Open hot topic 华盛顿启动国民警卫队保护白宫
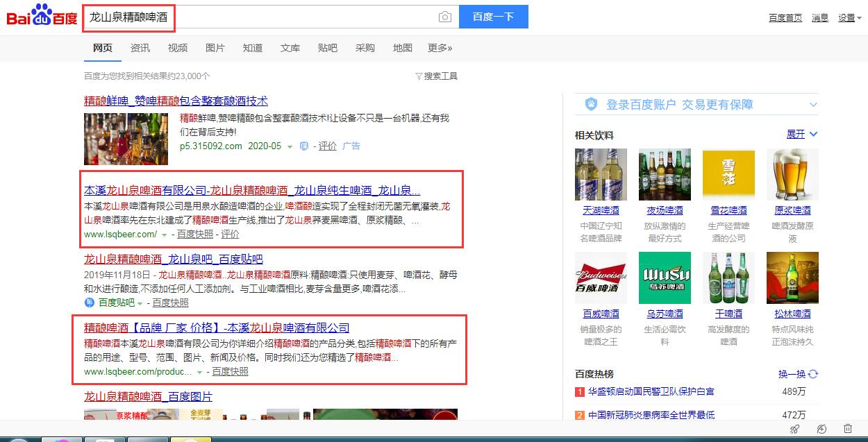The image size is (868, 442). [651, 392]
